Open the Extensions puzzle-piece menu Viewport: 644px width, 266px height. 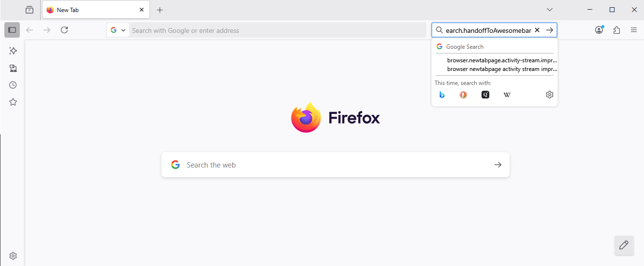click(x=616, y=30)
